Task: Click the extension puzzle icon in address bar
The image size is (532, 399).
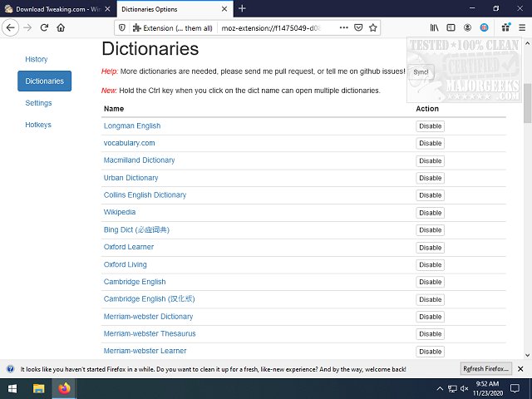Action: point(136,27)
